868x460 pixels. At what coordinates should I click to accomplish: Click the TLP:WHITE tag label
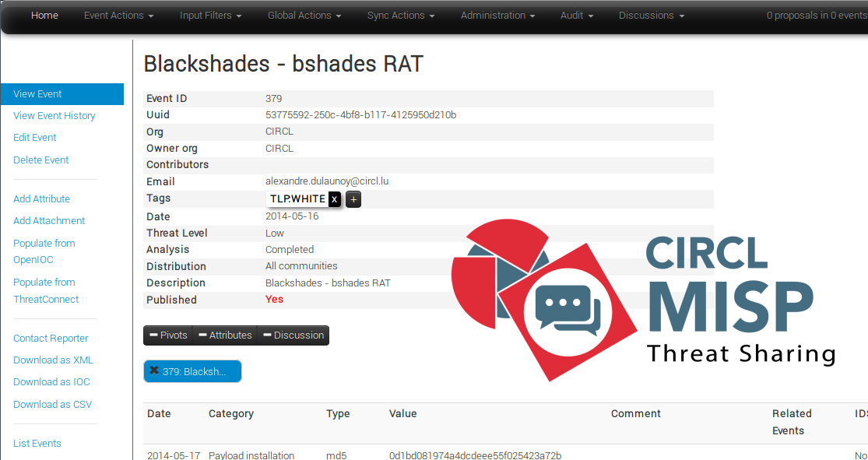297,199
